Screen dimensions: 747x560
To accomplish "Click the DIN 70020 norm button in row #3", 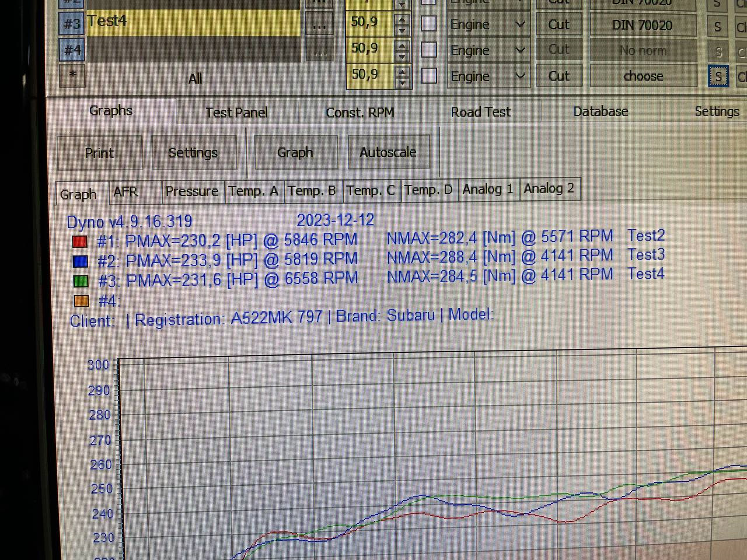I will [x=643, y=25].
